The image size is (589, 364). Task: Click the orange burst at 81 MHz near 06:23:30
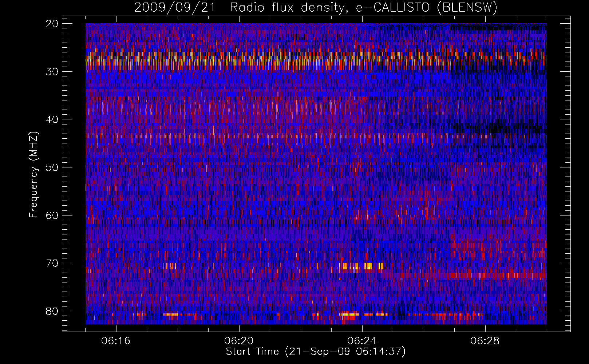[349, 314]
